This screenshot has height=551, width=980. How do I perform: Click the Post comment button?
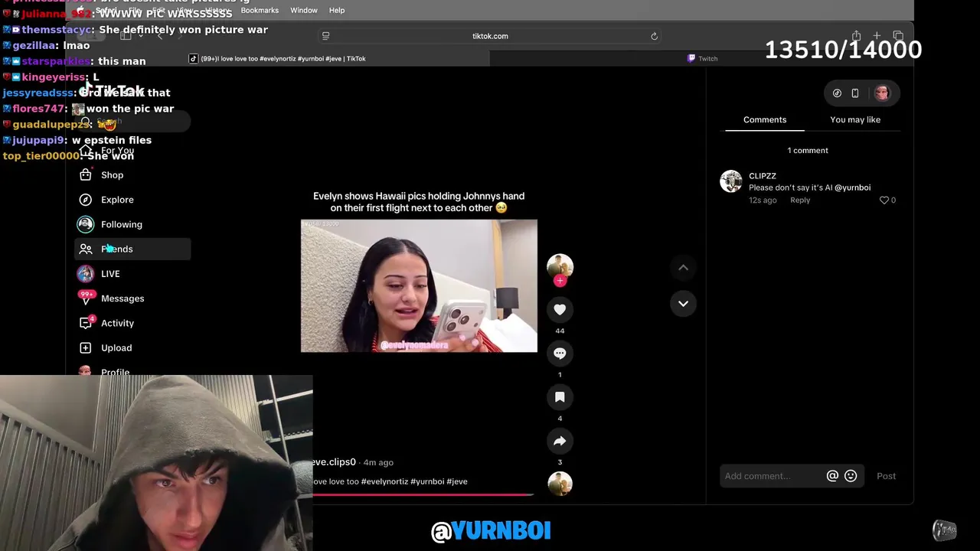(x=886, y=476)
